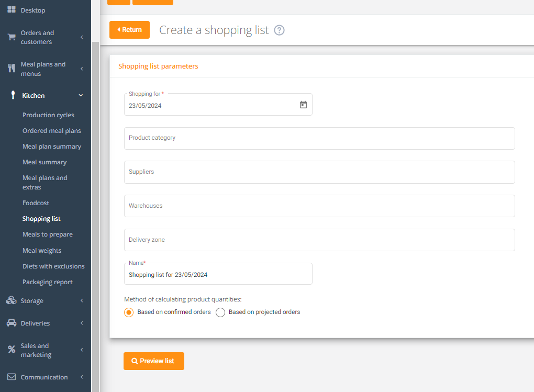
Task: Click the percent Sales and marketing icon
Action: click(12, 350)
